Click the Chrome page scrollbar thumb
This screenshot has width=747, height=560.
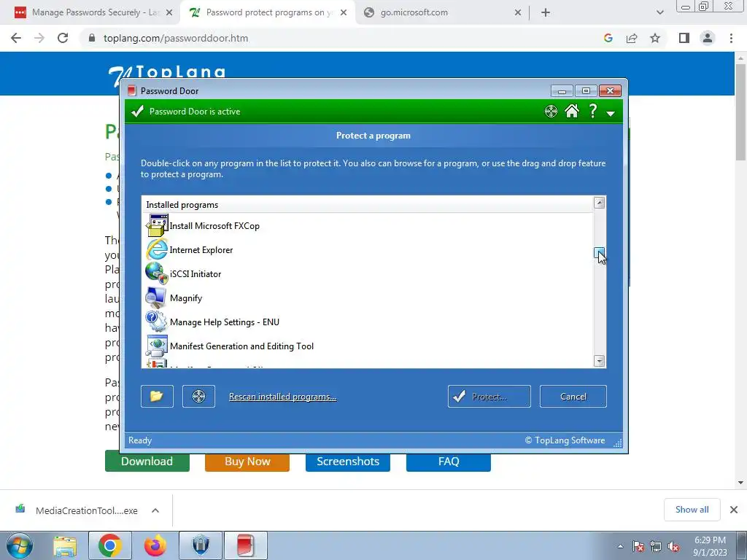coord(741,112)
